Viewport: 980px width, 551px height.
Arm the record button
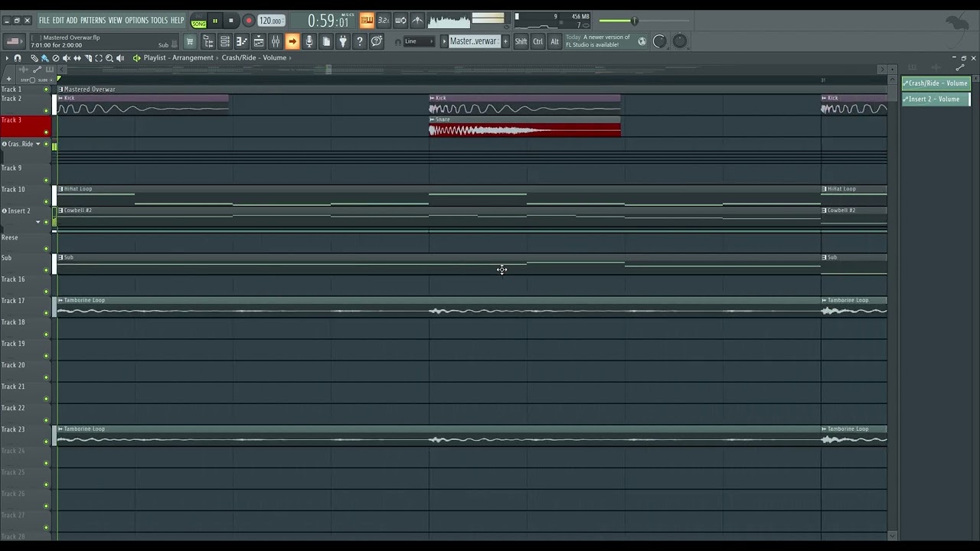coord(248,21)
